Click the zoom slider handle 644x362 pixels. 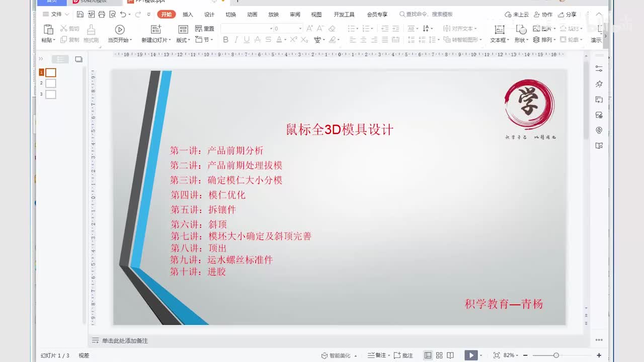(x=556, y=355)
